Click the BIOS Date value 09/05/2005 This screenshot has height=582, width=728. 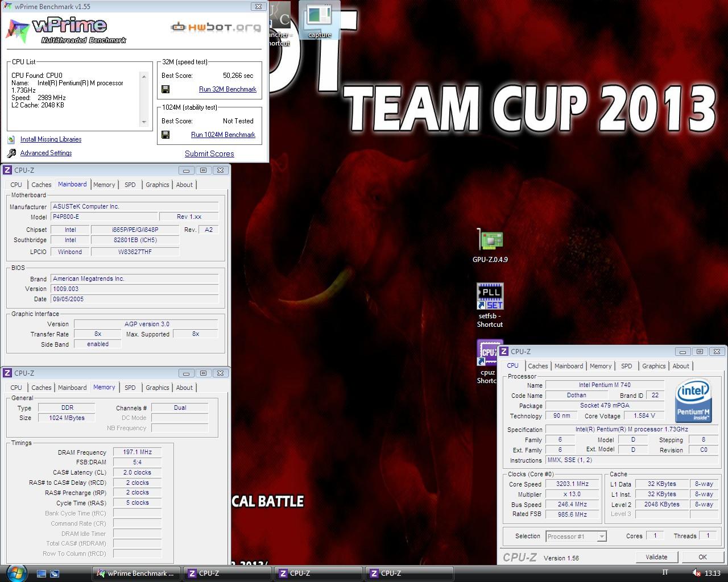coord(134,299)
